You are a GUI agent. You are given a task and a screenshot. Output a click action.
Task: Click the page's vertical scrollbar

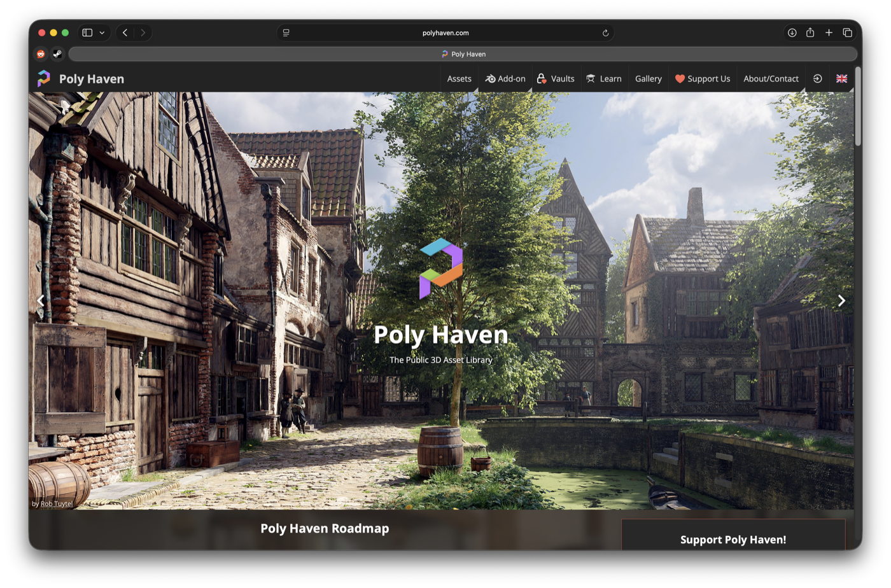858,106
